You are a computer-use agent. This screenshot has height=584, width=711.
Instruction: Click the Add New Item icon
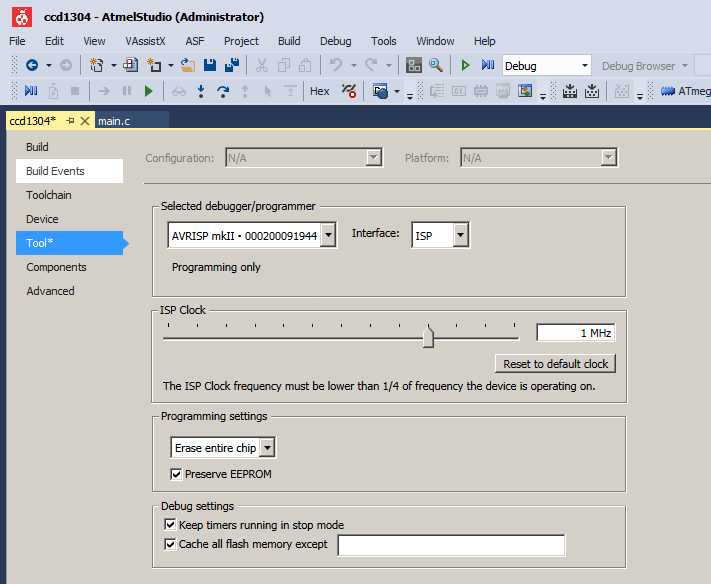[x=131, y=65]
